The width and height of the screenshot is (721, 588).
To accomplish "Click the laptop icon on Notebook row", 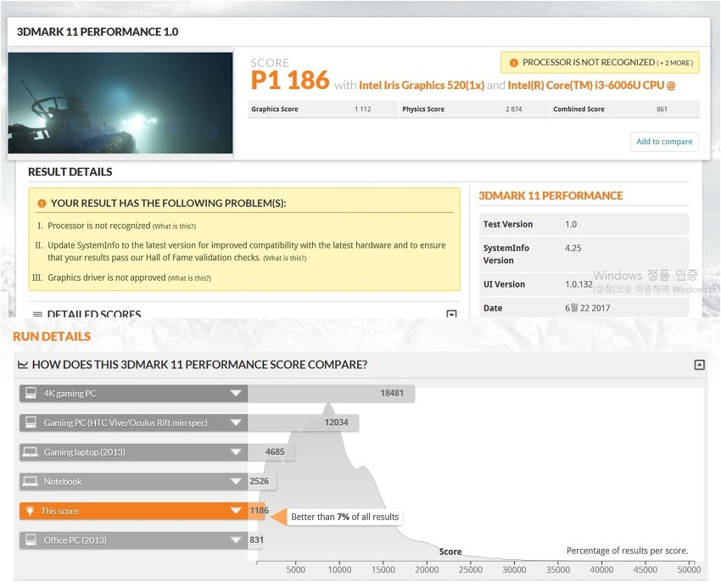I will coord(31,481).
